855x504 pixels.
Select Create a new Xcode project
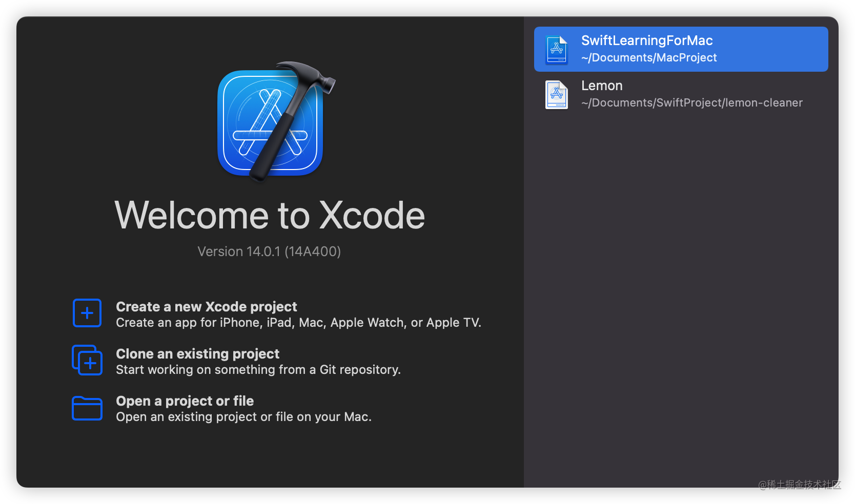click(x=207, y=307)
